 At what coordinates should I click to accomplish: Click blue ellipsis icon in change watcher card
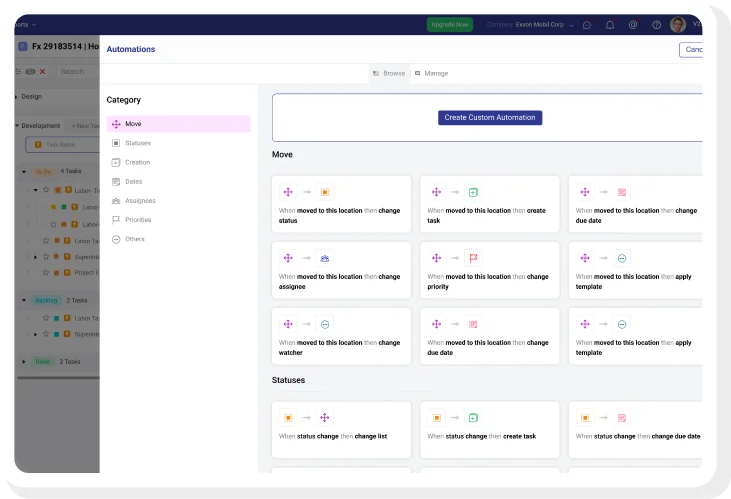325,325
